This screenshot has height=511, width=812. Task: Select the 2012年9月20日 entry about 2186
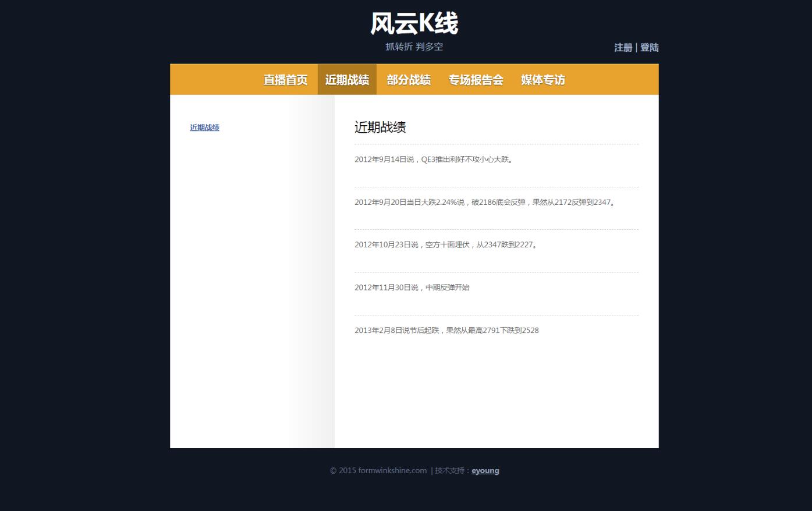[485, 203]
